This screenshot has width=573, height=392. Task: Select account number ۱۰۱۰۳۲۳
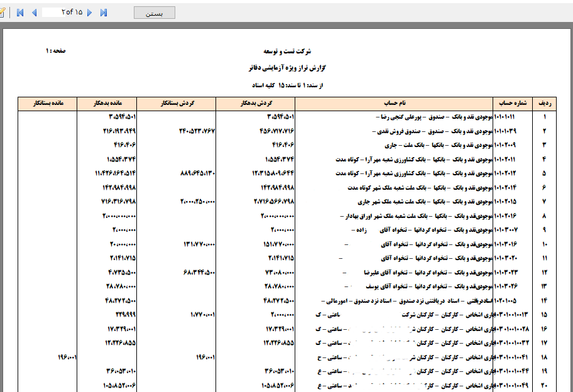(x=506, y=273)
